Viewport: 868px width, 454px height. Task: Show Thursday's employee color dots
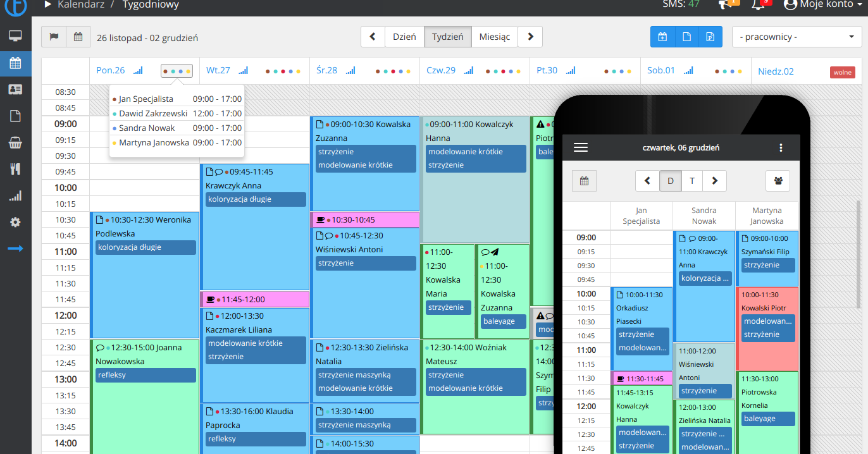coord(503,71)
